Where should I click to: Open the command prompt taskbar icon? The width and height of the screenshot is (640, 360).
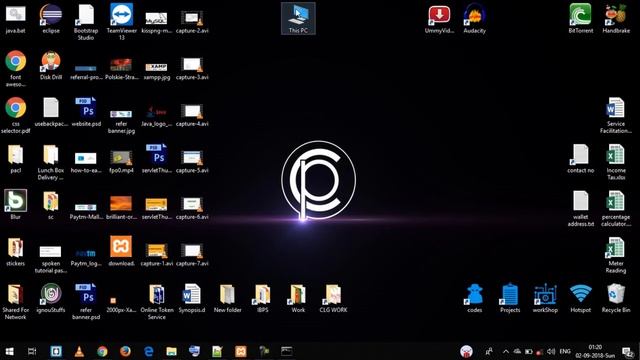(287, 351)
